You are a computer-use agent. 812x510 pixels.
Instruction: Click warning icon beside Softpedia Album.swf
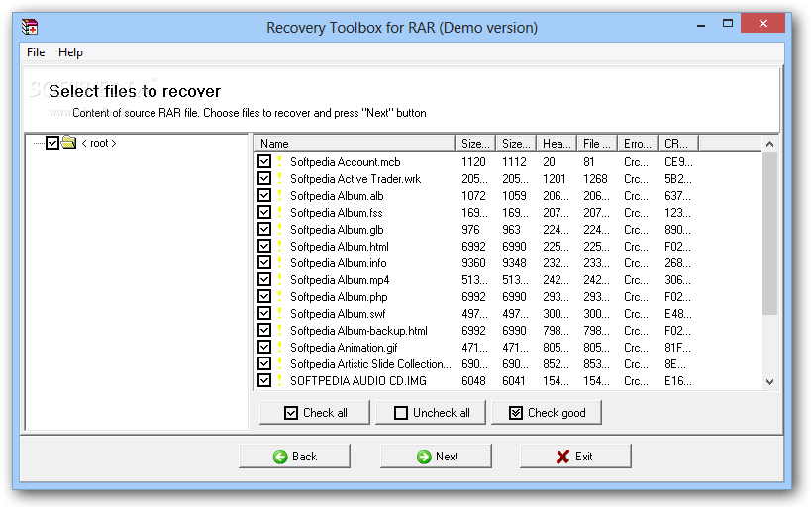click(x=280, y=313)
